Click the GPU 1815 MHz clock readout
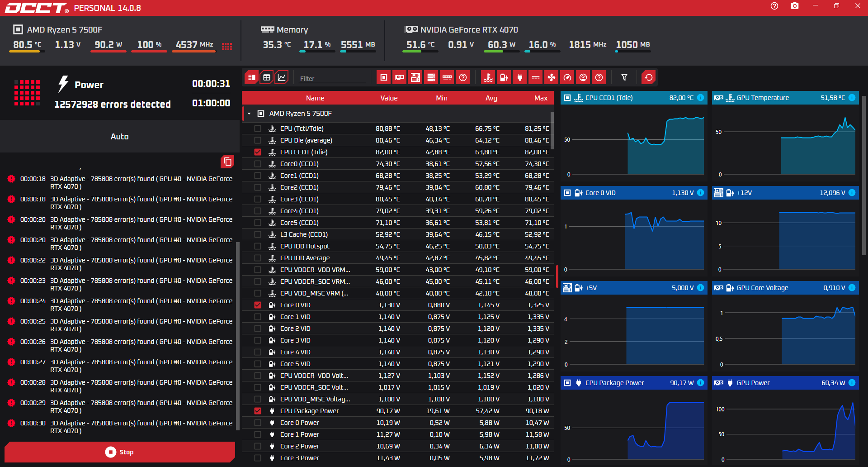Image resolution: width=868 pixels, height=467 pixels. (x=587, y=45)
